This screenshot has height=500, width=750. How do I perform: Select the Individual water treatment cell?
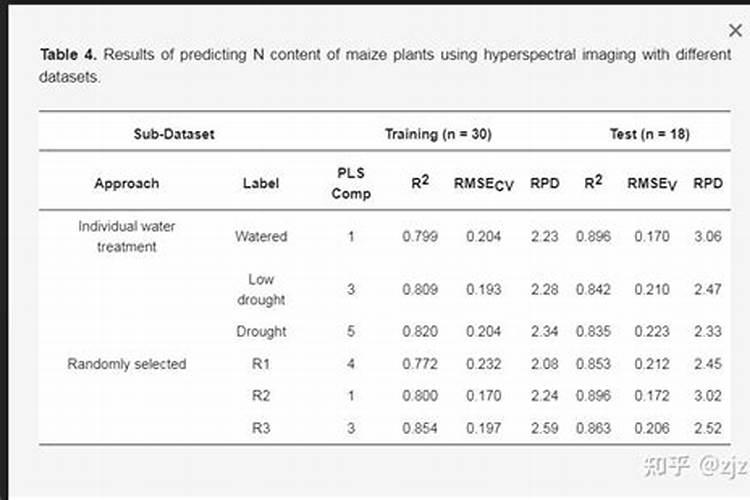click(x=126, y=236)
